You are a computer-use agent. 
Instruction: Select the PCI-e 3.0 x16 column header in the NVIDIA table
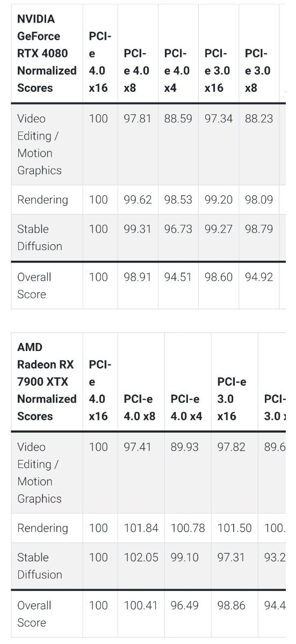(x=217, y=70)
